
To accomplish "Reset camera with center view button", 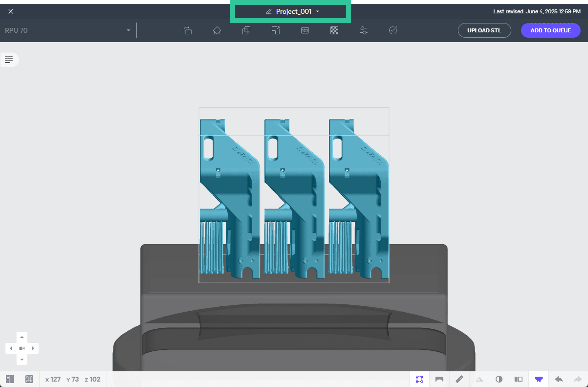I will [22, 348].
